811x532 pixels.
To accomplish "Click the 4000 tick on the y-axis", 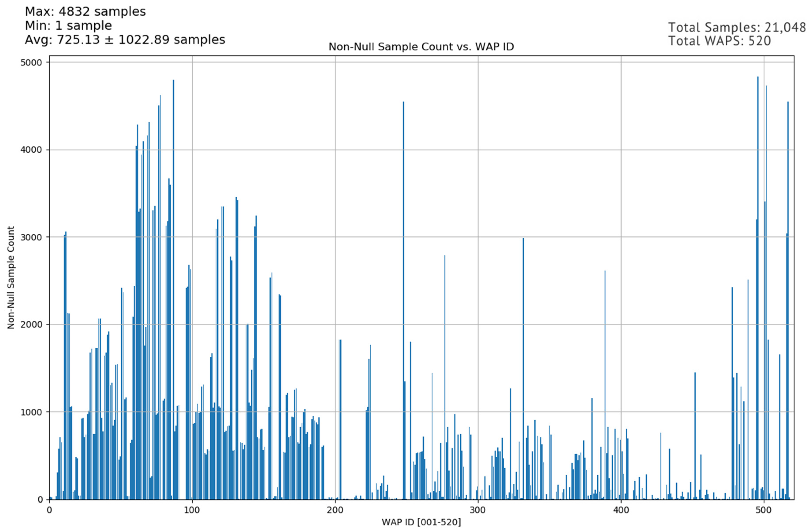I will click(31, 150).
